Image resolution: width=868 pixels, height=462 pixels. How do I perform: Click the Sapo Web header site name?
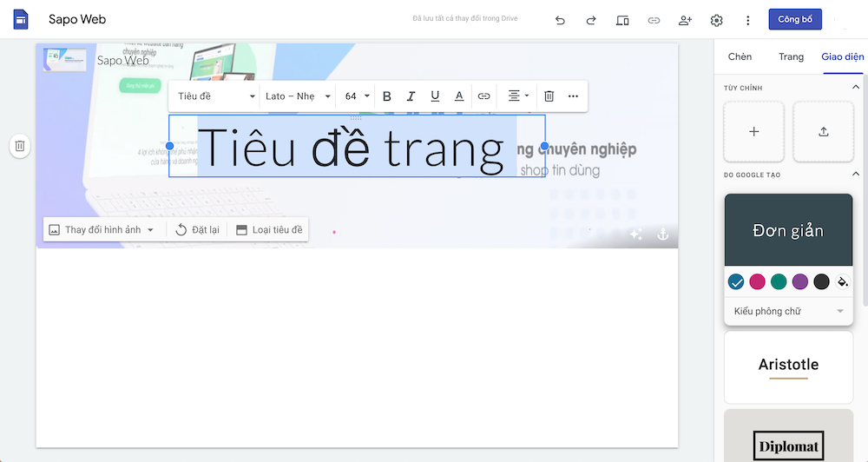tap(123, 61)
